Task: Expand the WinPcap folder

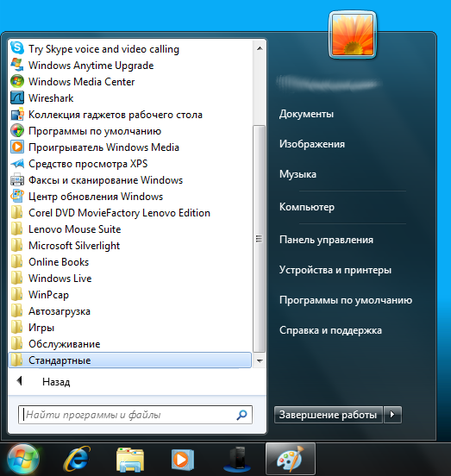Action: point(130,295)
